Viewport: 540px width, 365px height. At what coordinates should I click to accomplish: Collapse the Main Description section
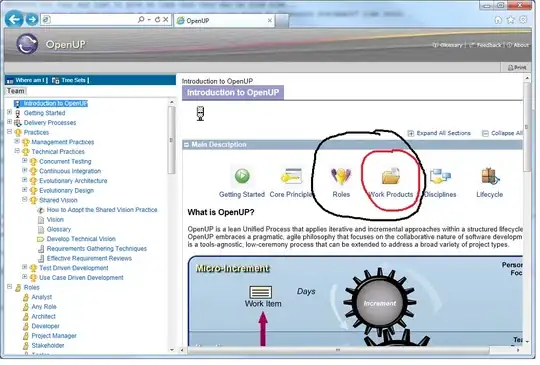pos(186,145)
